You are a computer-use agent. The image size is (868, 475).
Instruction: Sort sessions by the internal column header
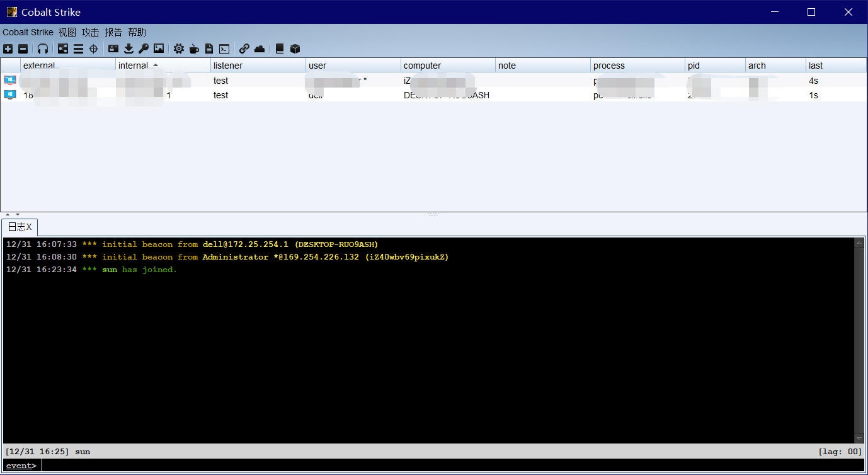click(x=163, y=66)
